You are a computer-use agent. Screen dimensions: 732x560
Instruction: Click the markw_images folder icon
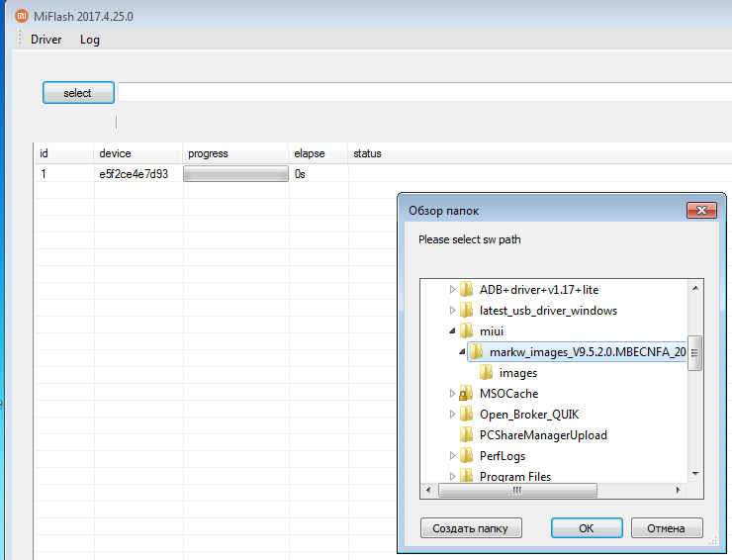tap(476, 351)
